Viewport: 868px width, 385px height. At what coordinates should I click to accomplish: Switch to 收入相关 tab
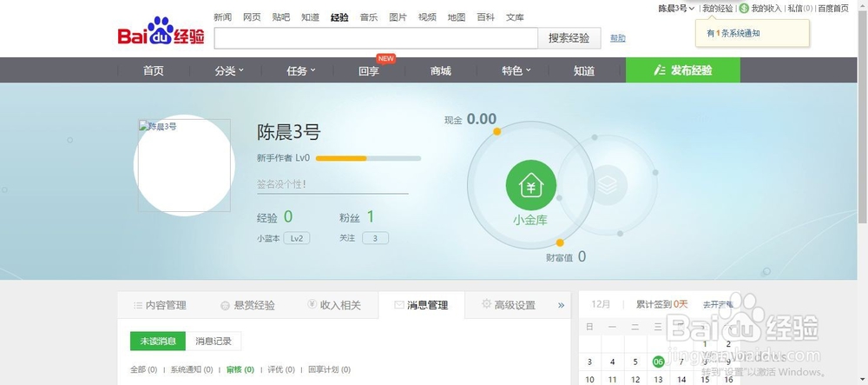(334, 305)
